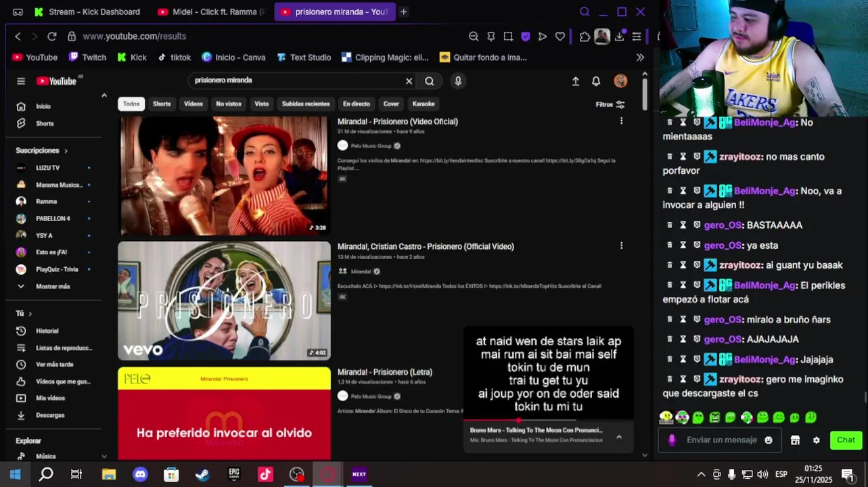Click the green Chat send button
The width and height of the screenshot is (868, 487).
(846, 440)
